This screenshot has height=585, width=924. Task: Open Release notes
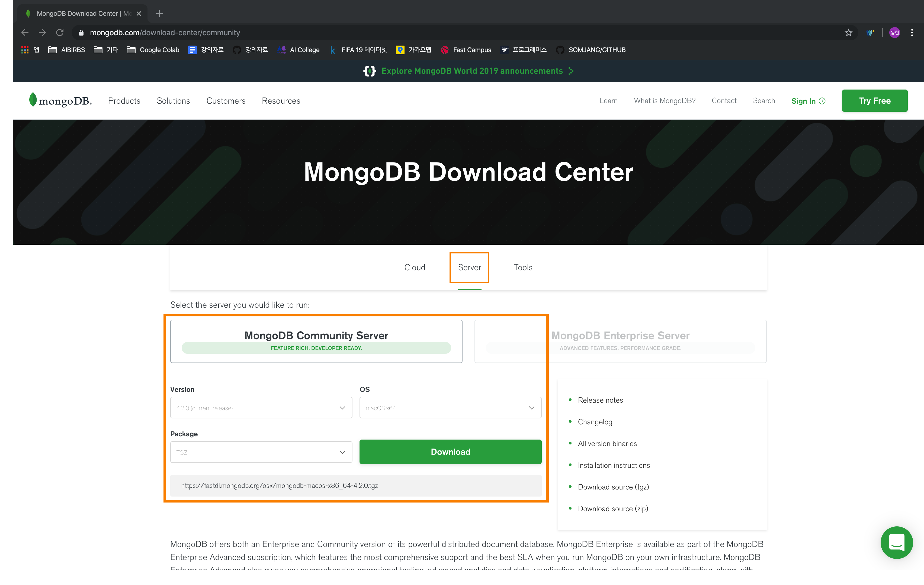point(600,400)
